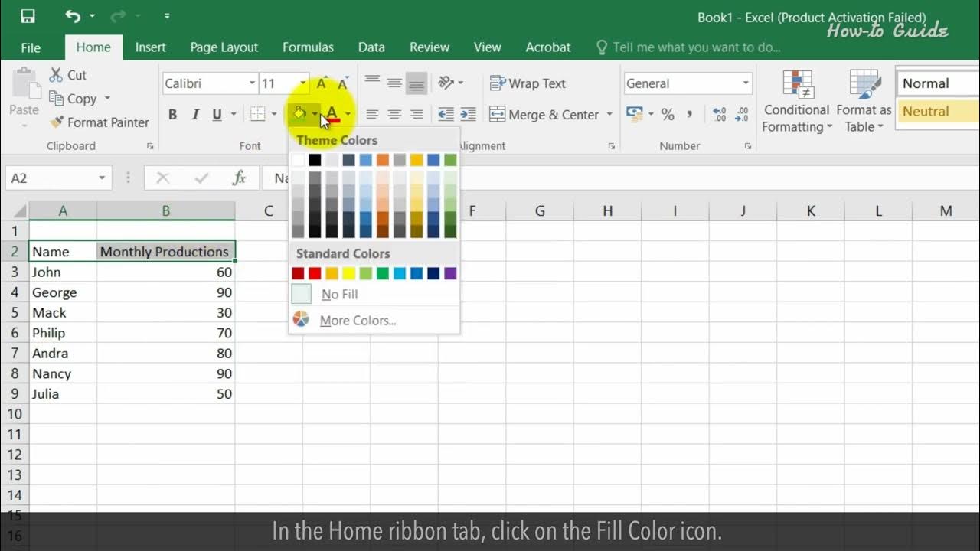Toggle Bold formatting
Viewport: 980px width, 551px height.
[172, 115]
